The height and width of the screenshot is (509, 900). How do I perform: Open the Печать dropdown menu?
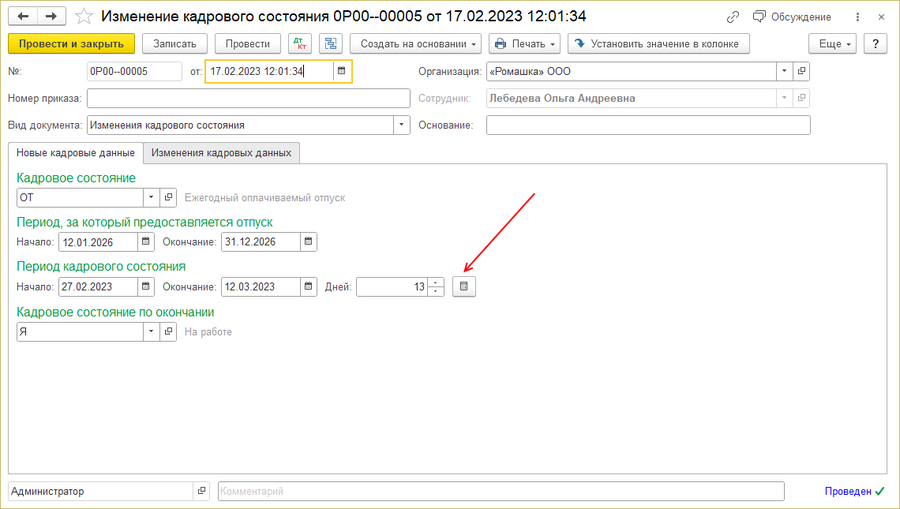(524, 44)
